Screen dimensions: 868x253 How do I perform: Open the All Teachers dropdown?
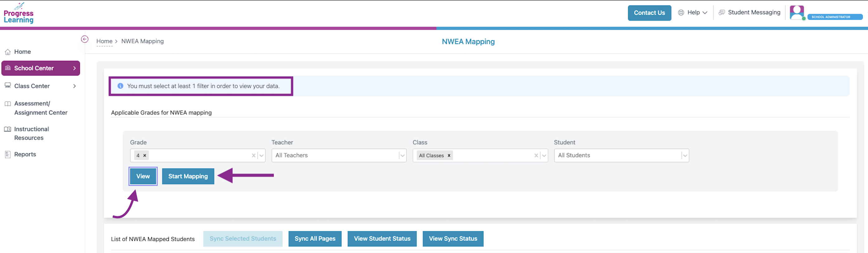point(339,155)
